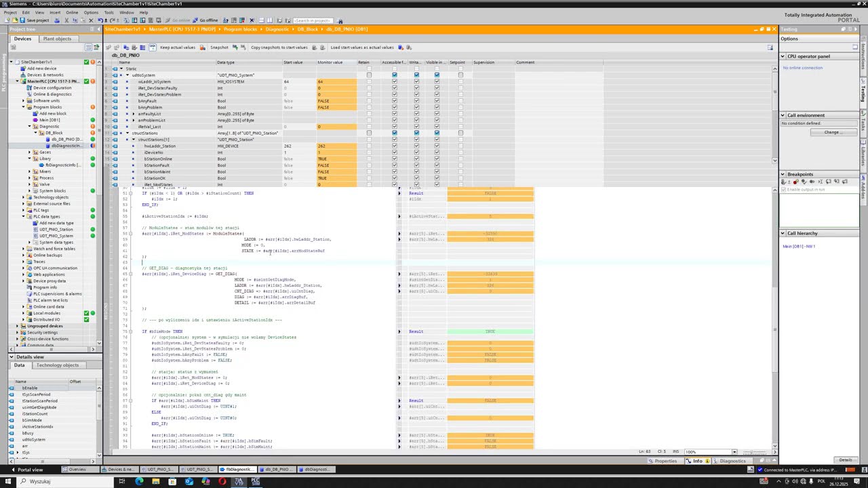Click the Delete X icon in main toolbar
Screen dimensions: 868x488
(91, 20)
